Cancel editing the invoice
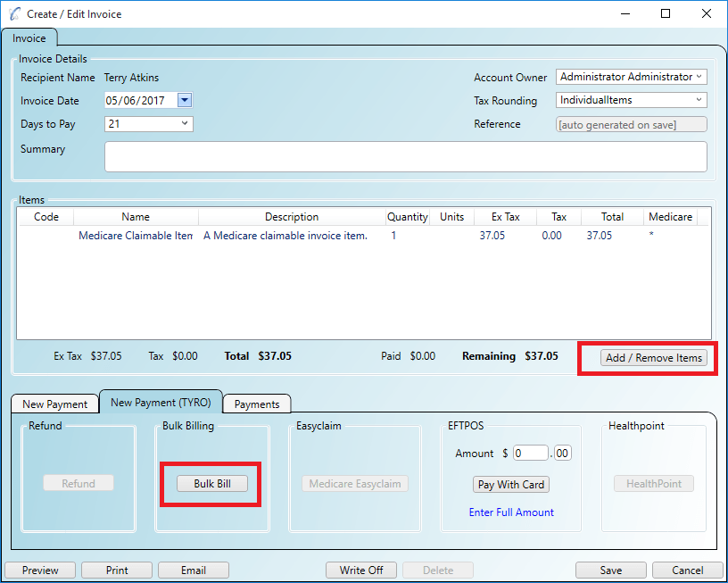 tap(687, 570)
